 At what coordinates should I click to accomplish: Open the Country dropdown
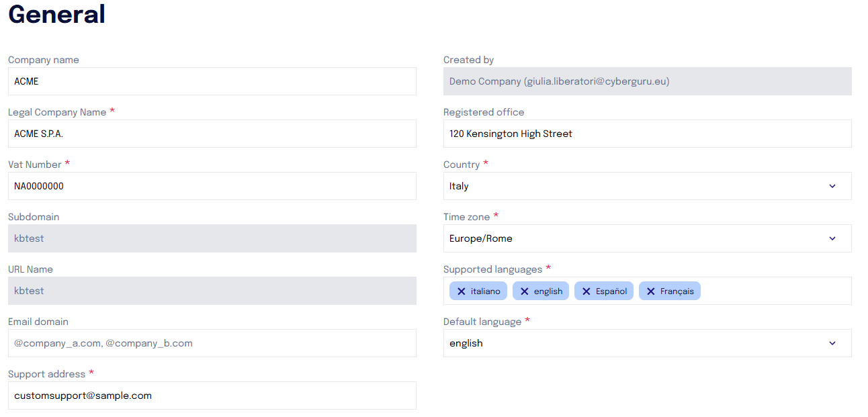click(832, 186)
